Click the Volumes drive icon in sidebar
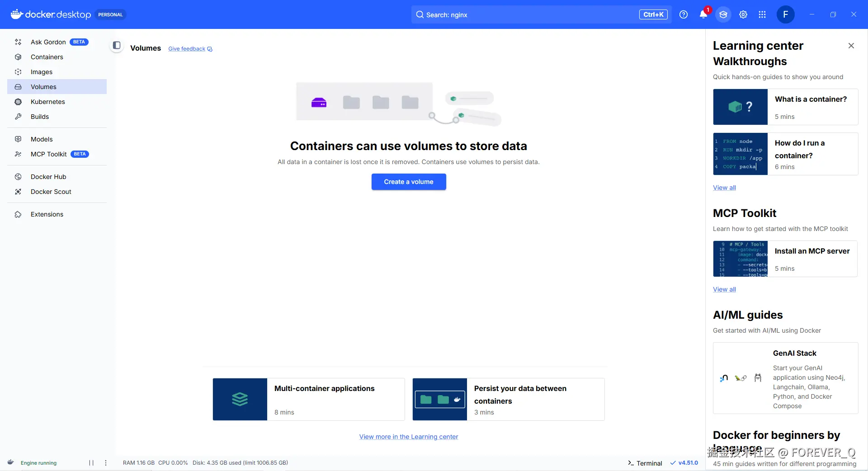 pos(18,87)
